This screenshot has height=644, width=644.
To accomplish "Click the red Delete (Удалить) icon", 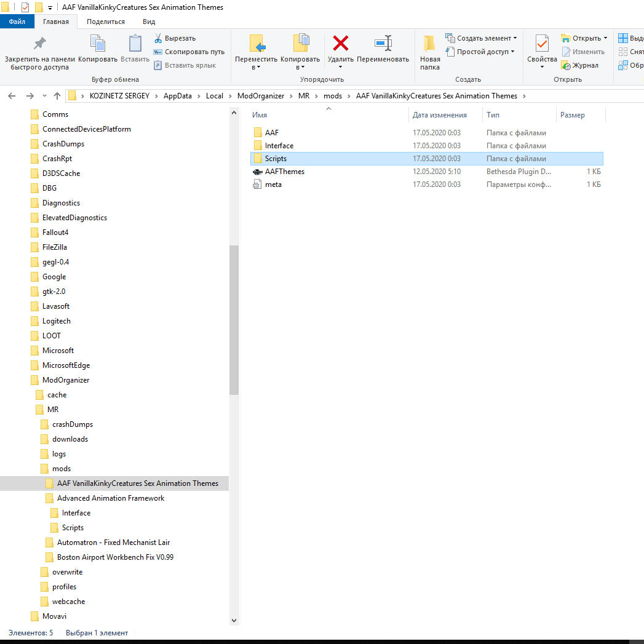I will pyautogui.click(x=341, y=43).
